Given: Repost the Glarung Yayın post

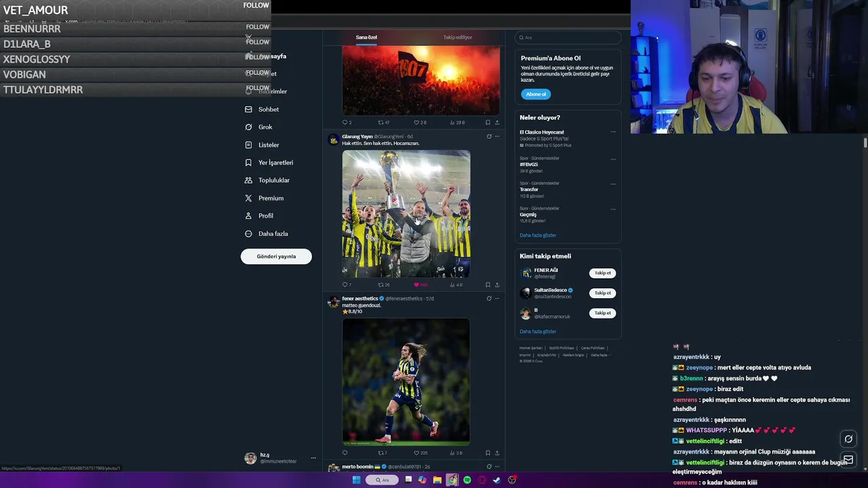Looking at the screenshot, I should point(382,285).
